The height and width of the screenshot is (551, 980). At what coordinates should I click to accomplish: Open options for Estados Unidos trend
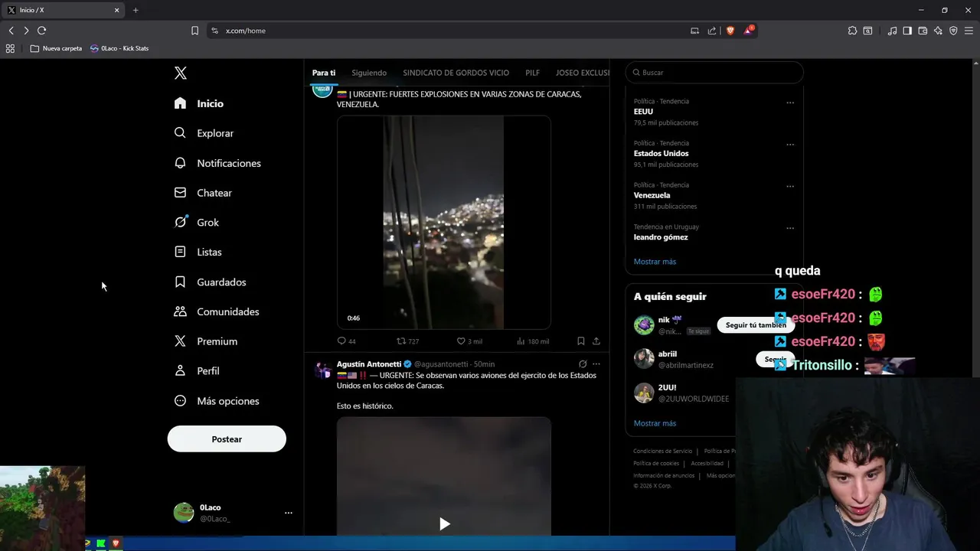click(790, 145)
